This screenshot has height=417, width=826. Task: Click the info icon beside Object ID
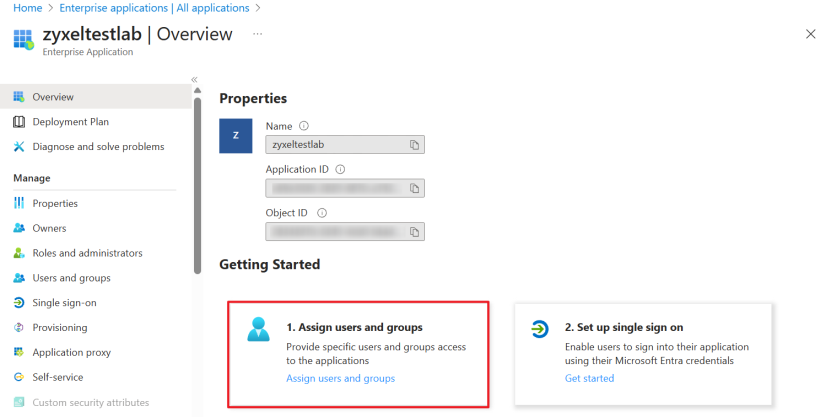(322, 212)
